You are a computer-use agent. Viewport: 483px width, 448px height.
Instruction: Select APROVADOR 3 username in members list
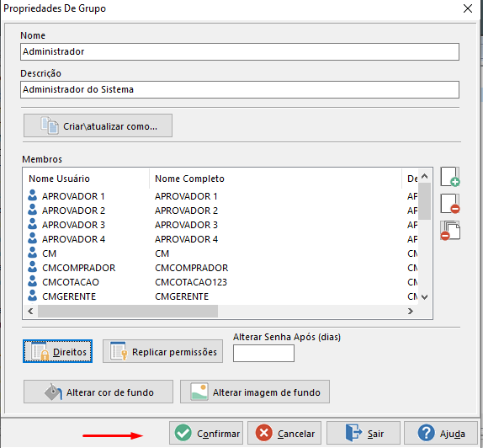(x=73, y=225)
